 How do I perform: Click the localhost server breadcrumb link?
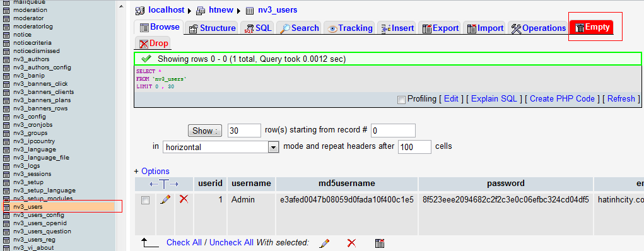click(x=167, y=10)
